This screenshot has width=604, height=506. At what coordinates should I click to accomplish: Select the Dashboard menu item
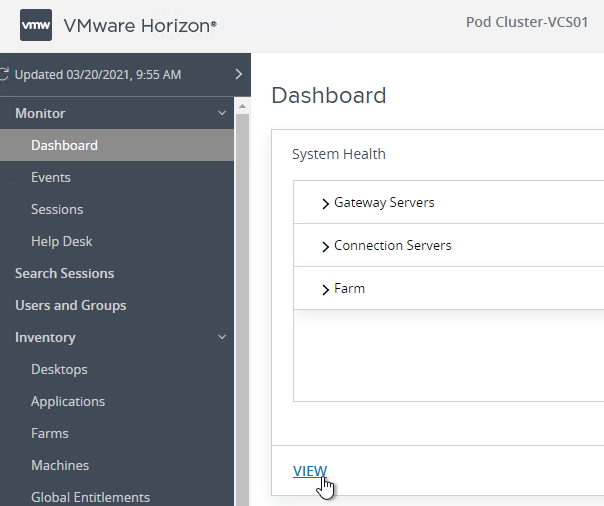pyautogui.click(x=117, y=145)
